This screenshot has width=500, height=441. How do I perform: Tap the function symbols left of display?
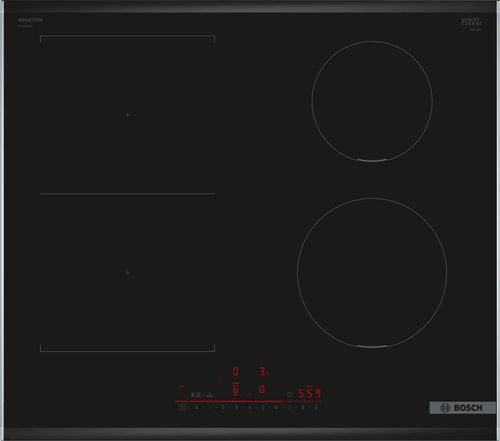coord(202,395)
